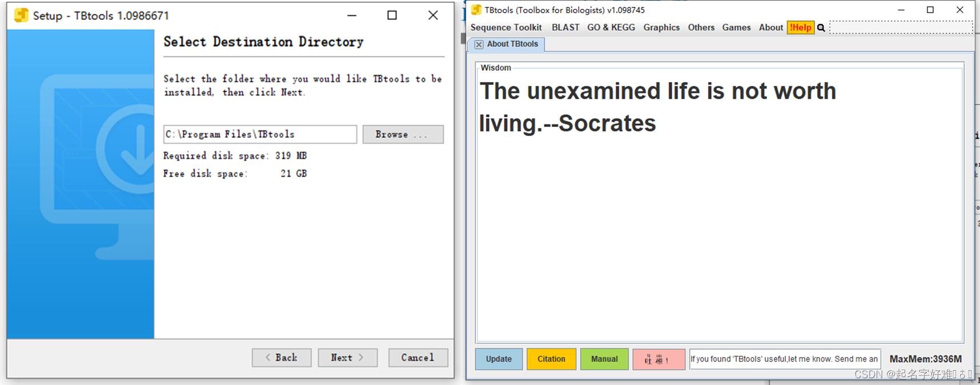Open the Sequence Toolkit menu

(x=506, y=27)
